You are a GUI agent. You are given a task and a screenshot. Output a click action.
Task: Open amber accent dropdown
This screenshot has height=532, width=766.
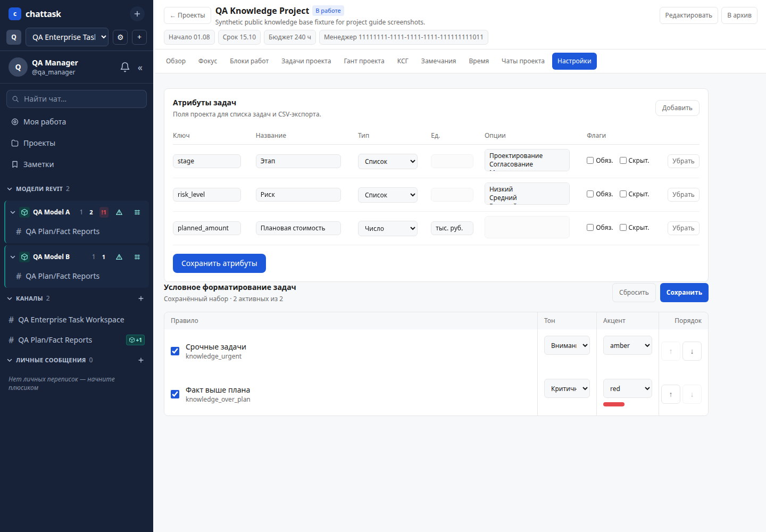click(628, 345)
